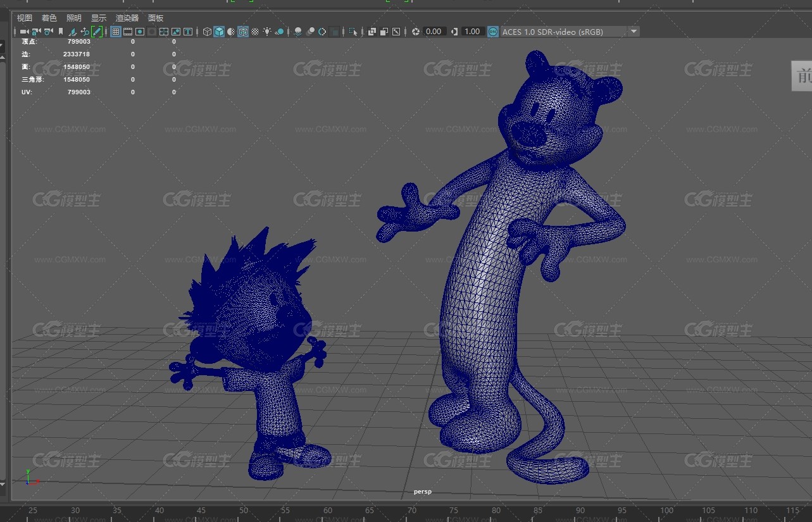Toggle the Safe Title overlay

click(x=188, y=32)
